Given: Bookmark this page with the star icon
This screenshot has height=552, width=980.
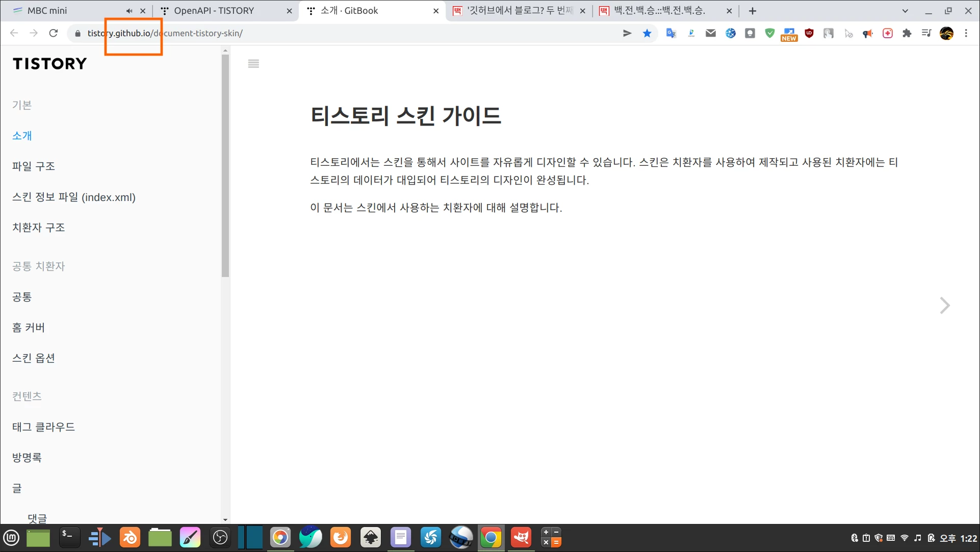Looking at the screenshot, I should coord(647,33).
